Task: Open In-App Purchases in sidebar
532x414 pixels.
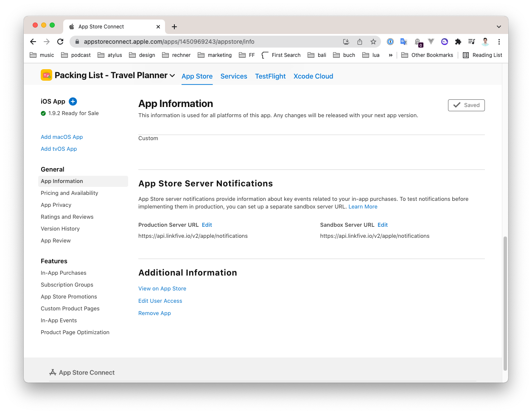Action: click(64, 273)
